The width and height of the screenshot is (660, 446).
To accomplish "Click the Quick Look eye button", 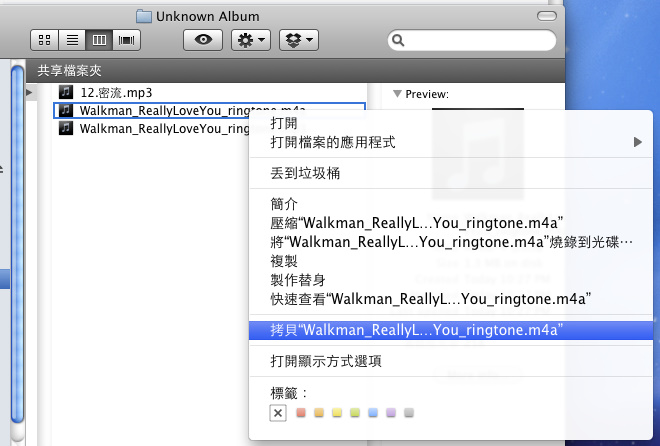I will (203, 40).
